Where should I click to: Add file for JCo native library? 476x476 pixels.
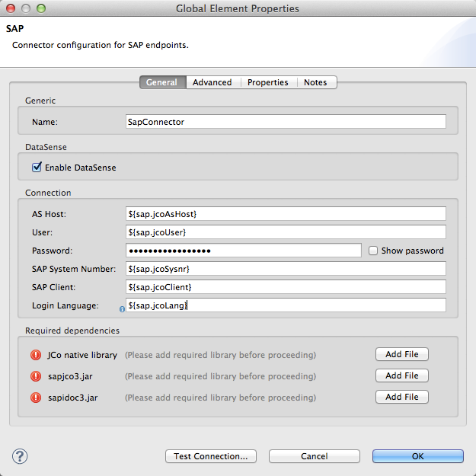[401, 354]
